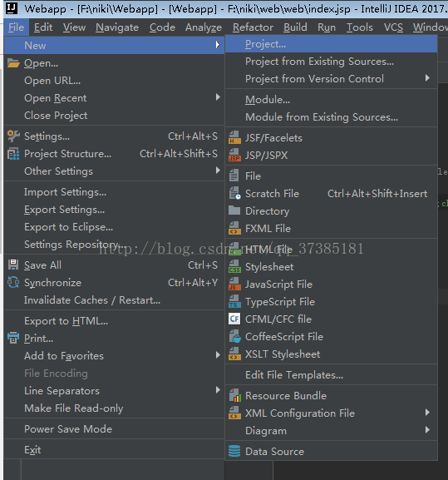This screenshot has width=448, height=480.
Task: Choose Export to Eclipse...
Action: pyautogui.click(x=114, y=227)
